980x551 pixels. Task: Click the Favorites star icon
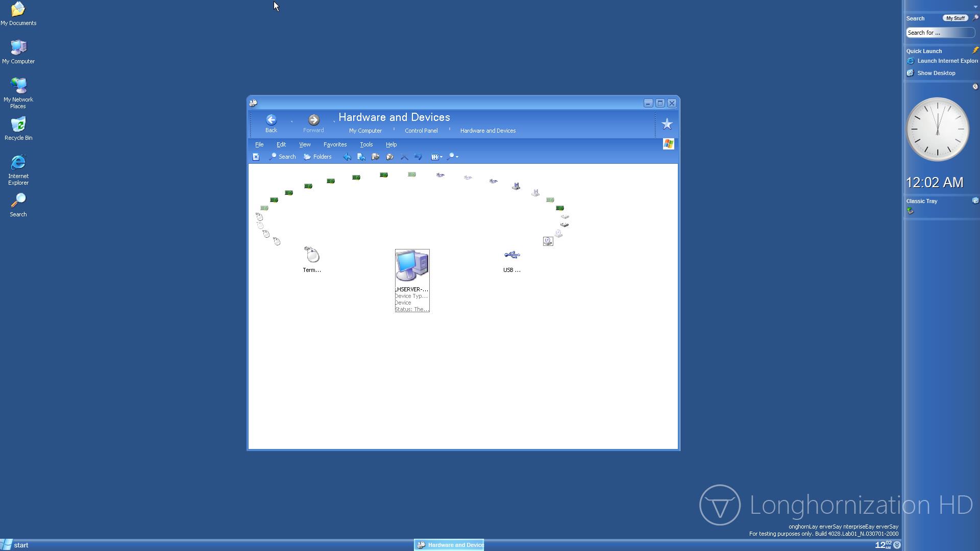click(x=667, y=124)
